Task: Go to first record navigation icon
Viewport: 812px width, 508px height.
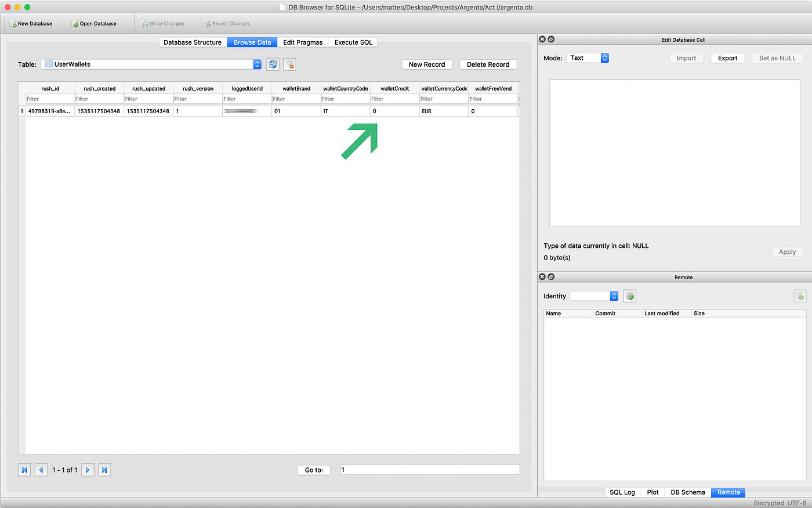Action: (x=24, y=470)
